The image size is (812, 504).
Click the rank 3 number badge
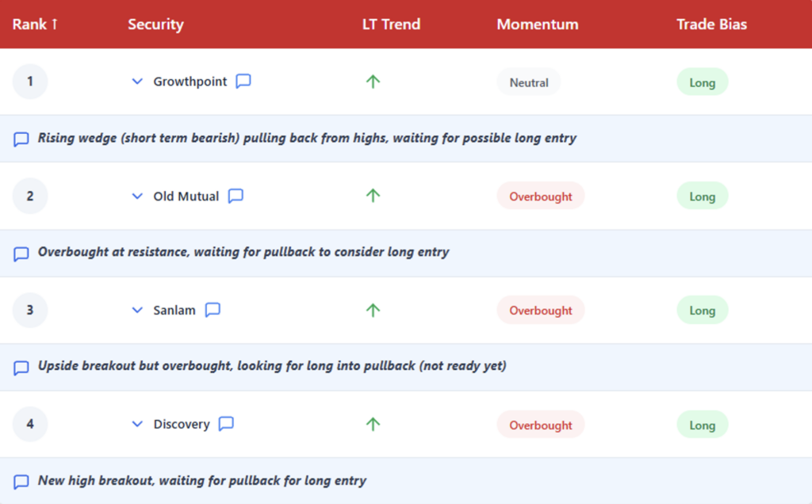click(30, 310)
